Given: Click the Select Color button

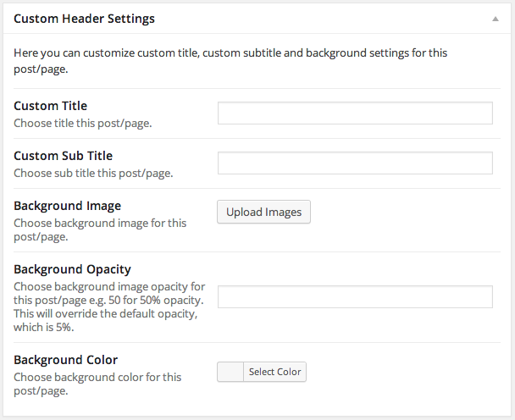Looking at the screenshot, I should click(x=275, y=372).
